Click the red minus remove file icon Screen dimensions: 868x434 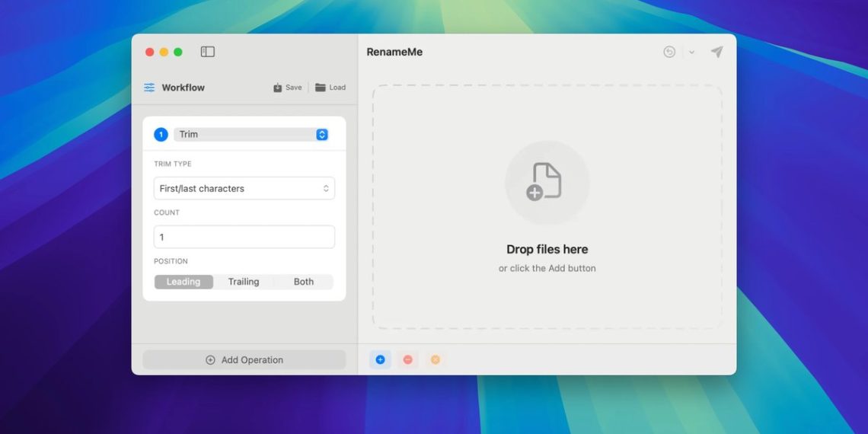tap(407, 359)
